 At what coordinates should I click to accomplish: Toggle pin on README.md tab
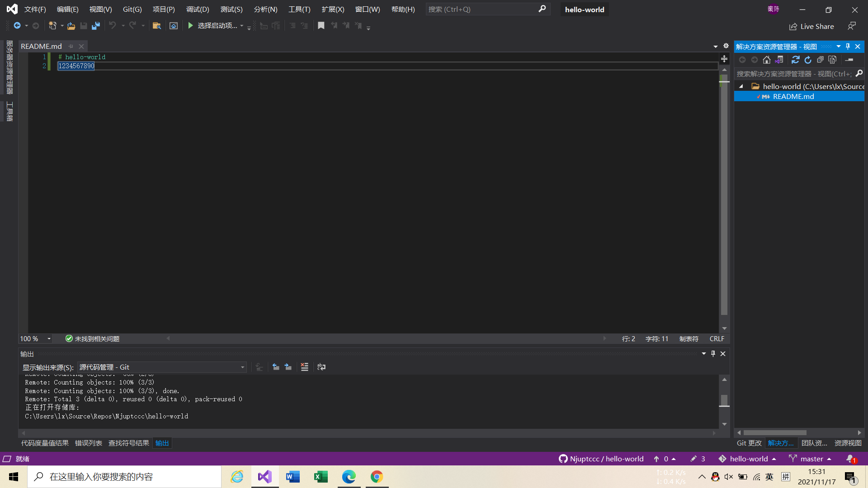(x=71, y=46)
